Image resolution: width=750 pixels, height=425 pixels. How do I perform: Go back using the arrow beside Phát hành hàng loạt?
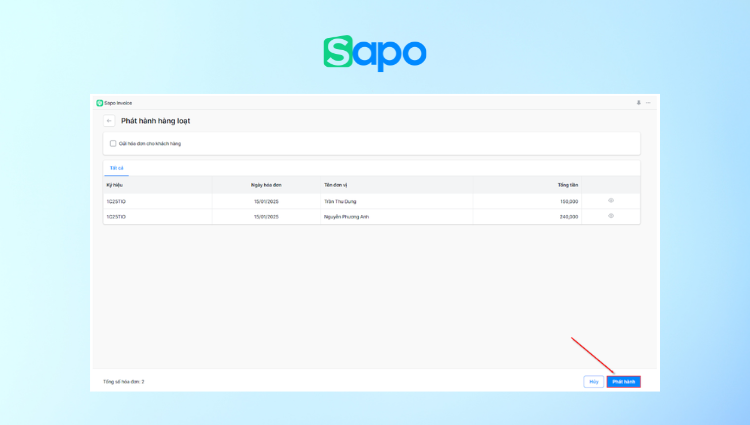pos(109,120)
